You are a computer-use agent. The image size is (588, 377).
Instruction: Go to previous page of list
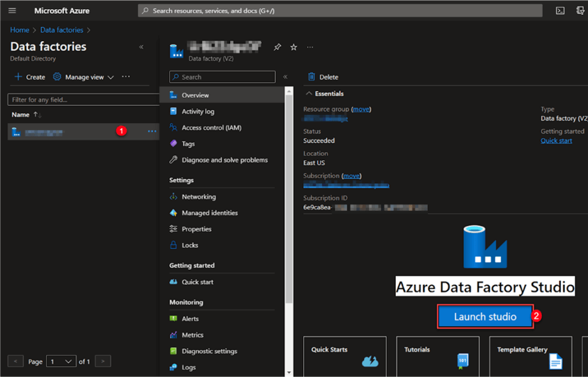[x=16, y=361]
